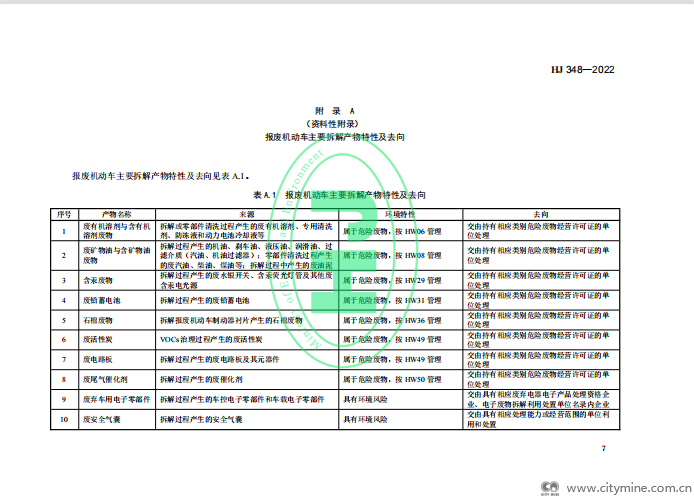This screenshot has height=498, width=694.
Task: Click the 序号 column header
Action: (x=63, y=214)
